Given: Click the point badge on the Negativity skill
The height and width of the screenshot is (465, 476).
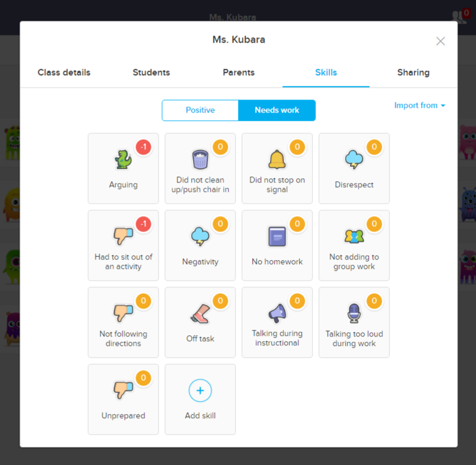Looking at the screenshot, I should (220, 224).
